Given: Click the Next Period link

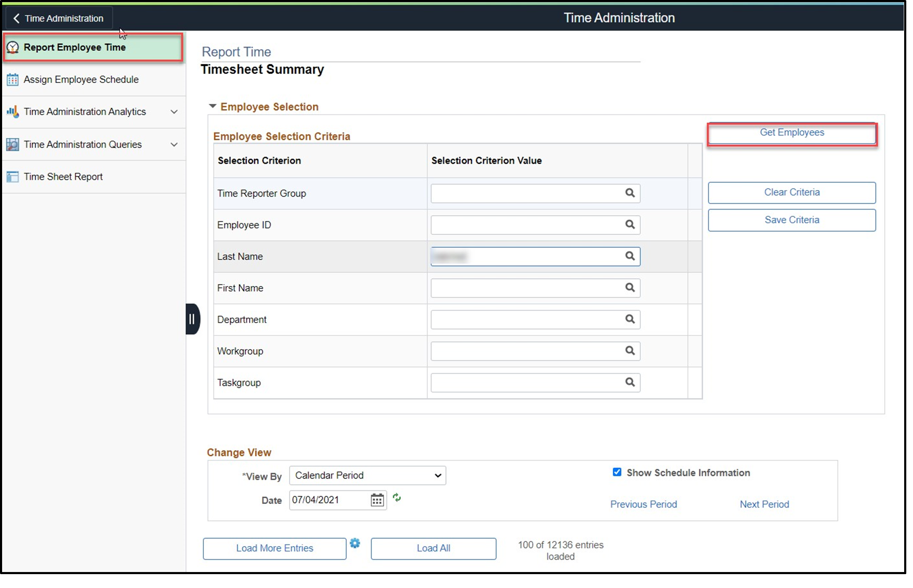Looking at the screenshot, I should pos(764,504).
